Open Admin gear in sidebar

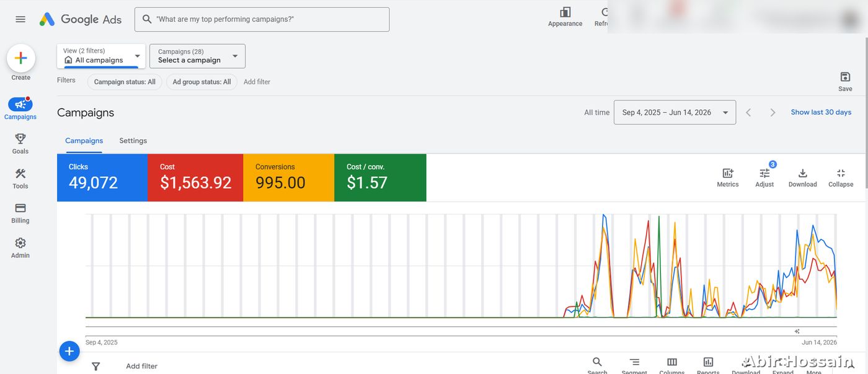tap(20, 247)
